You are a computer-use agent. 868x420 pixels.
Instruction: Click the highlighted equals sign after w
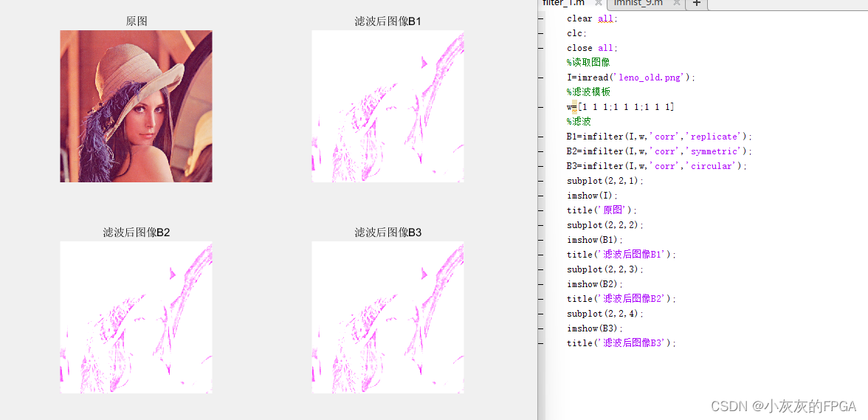574,107
